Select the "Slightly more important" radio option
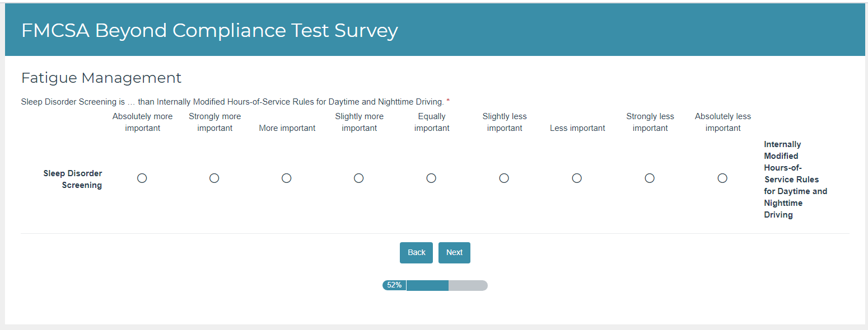The width and height of the screenshot is (868, 330). pos(359,178)
